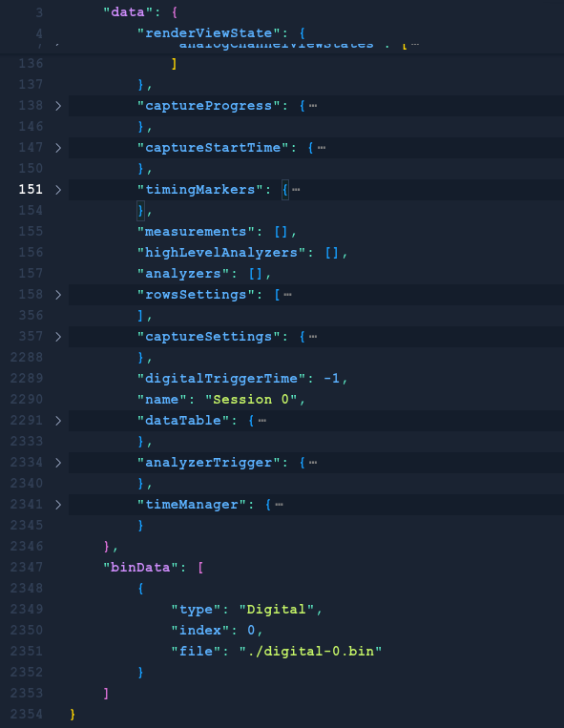The image size is (564, 728).
Task: Click the "timeManager" key text
Action: pyautogui.click(x=191, y=505)
